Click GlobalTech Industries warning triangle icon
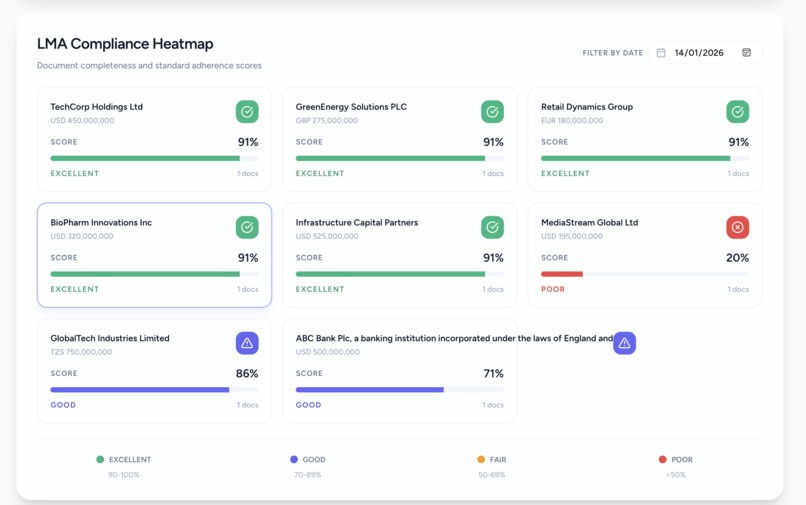The image size is (806, 505). (247, 343)
